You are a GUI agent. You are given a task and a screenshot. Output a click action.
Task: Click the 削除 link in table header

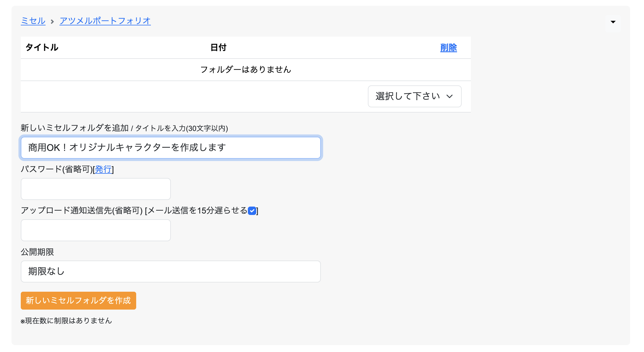click(x=449, y=47)
